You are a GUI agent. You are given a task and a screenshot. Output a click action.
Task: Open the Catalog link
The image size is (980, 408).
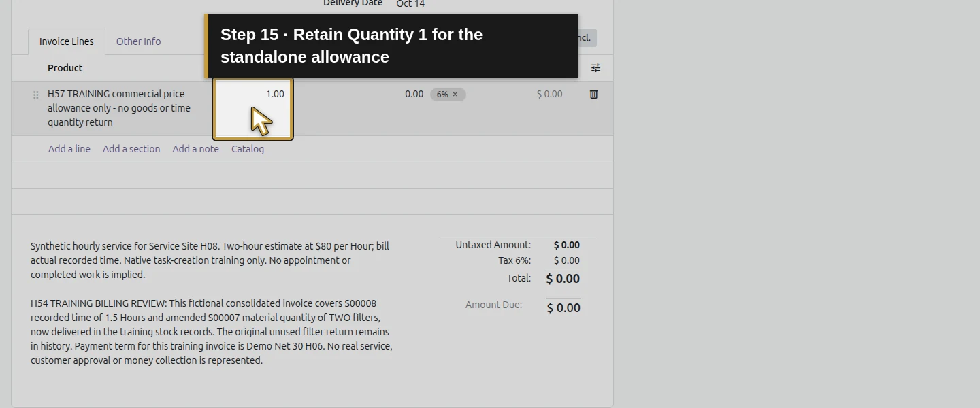248,149
